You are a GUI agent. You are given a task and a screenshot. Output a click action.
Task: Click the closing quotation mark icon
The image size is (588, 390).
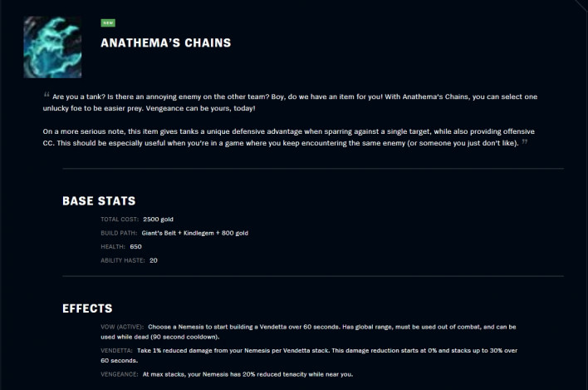point(525,141)
